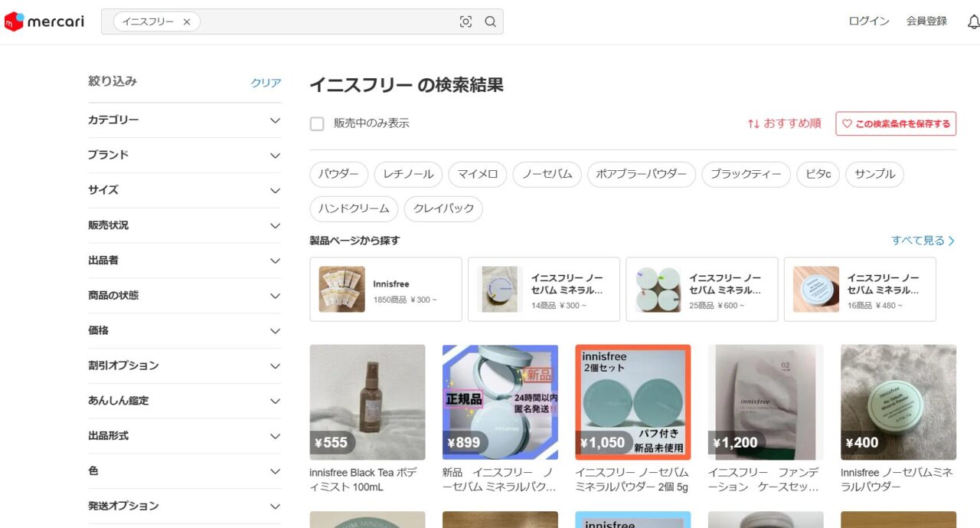The image size is (980, 528).
Task: Open the 14商品 ノーセバム product card
Action: 544,289
